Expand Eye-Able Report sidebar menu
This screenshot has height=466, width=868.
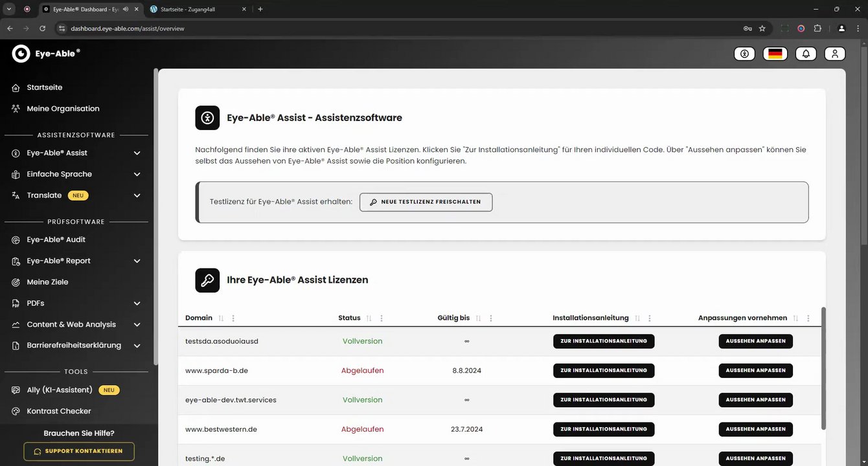tap(137, 261)
